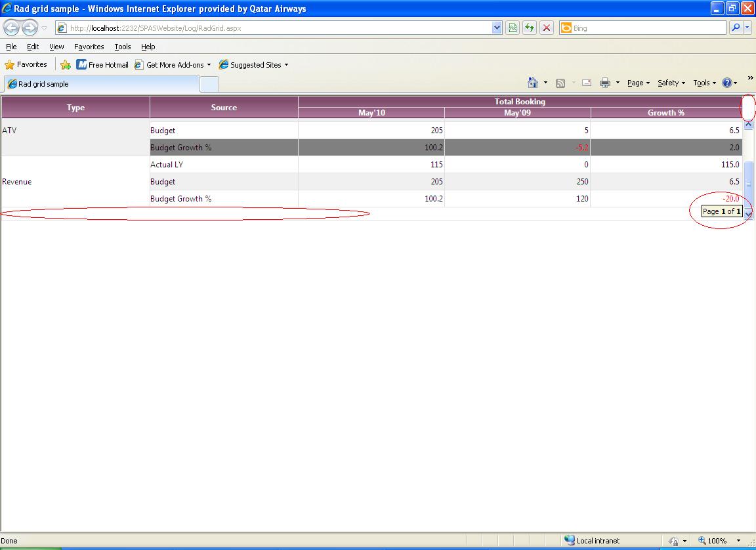Click Add to Favorites Bar icon

(x=66, y=64)
